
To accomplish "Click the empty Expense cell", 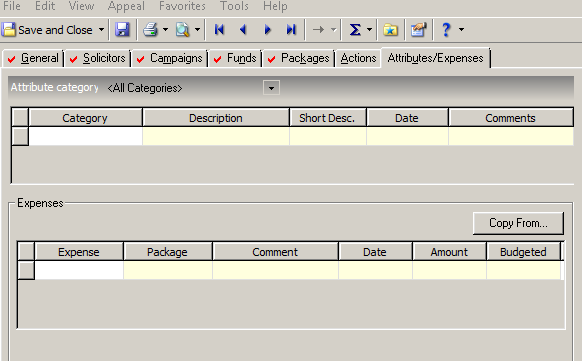I will click(79, 270).
